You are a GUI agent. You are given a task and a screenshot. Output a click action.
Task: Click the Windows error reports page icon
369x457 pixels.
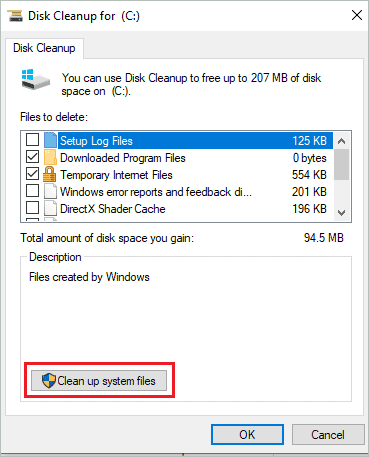tap(50, 192)
